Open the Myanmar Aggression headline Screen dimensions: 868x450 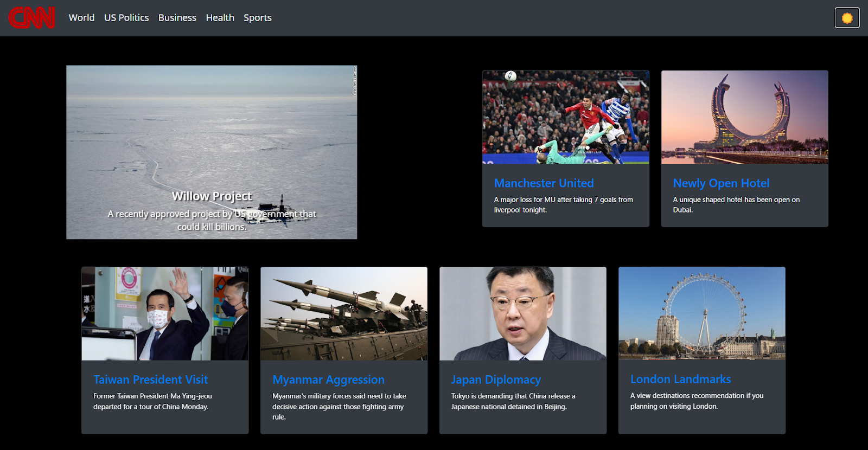click(x=328, y=380)
